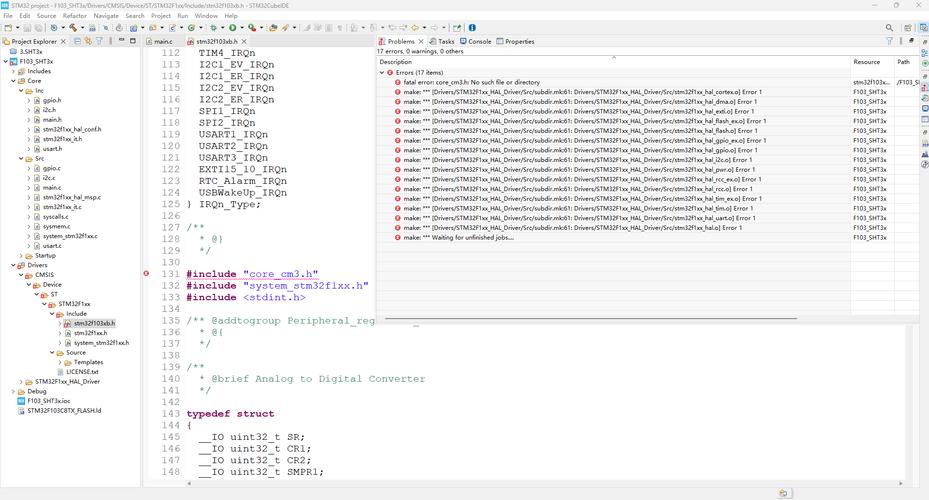Select the core_cm3.h fatal error row
Image resolution: width=929 pixels, height=500 pixels.
click(x=648, y=82)
